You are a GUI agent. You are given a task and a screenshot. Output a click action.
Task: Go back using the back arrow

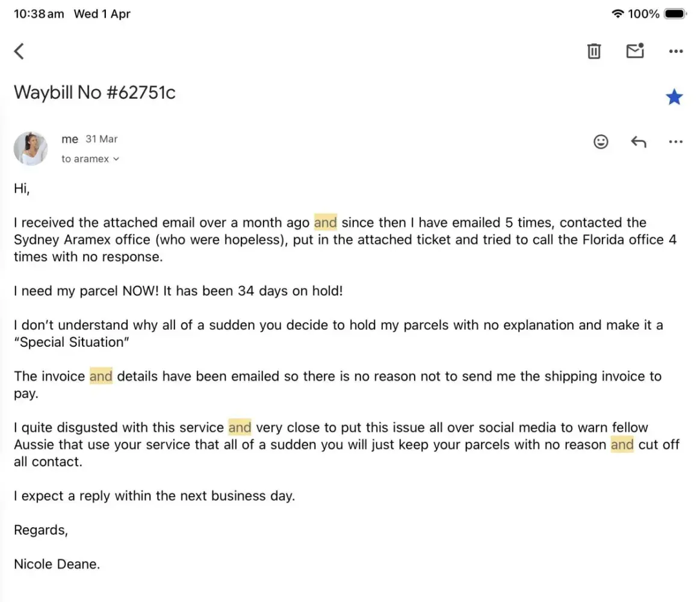pos(19,51)
